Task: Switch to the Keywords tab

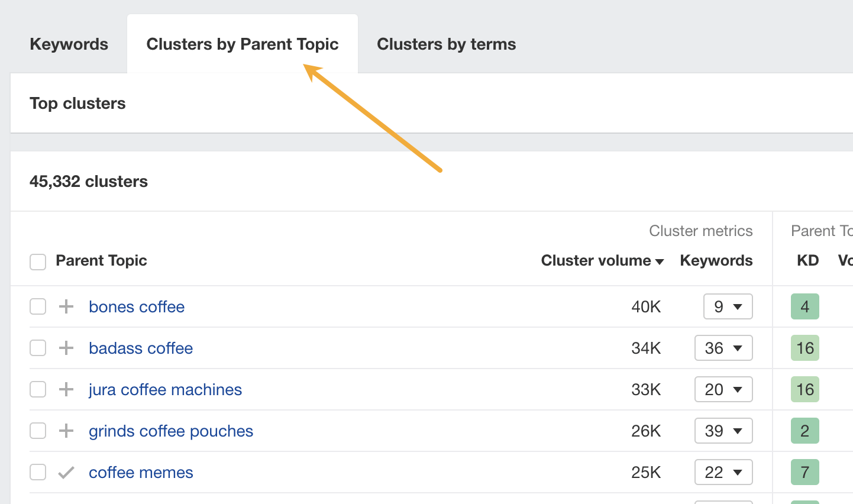Action: [x=69, y=44]
